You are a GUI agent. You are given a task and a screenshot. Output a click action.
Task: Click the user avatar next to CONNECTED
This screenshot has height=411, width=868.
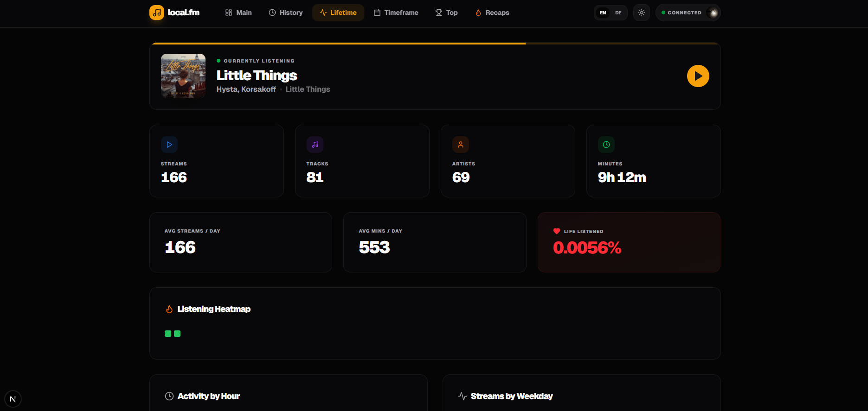713,13
